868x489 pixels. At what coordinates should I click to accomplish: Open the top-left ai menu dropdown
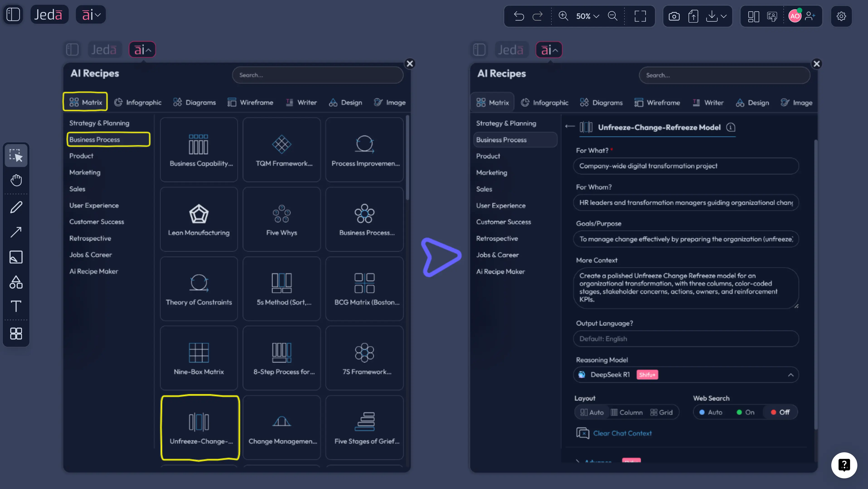[x=91, y=14]
